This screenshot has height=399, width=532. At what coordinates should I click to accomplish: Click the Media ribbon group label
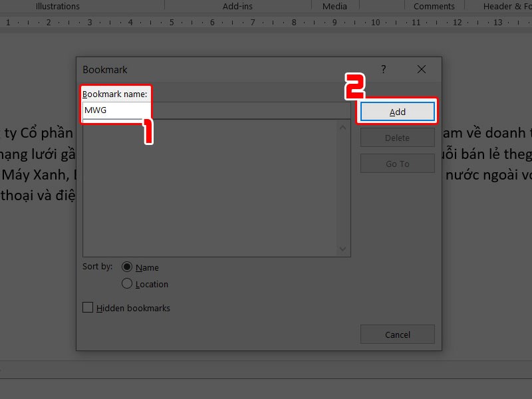334,6
